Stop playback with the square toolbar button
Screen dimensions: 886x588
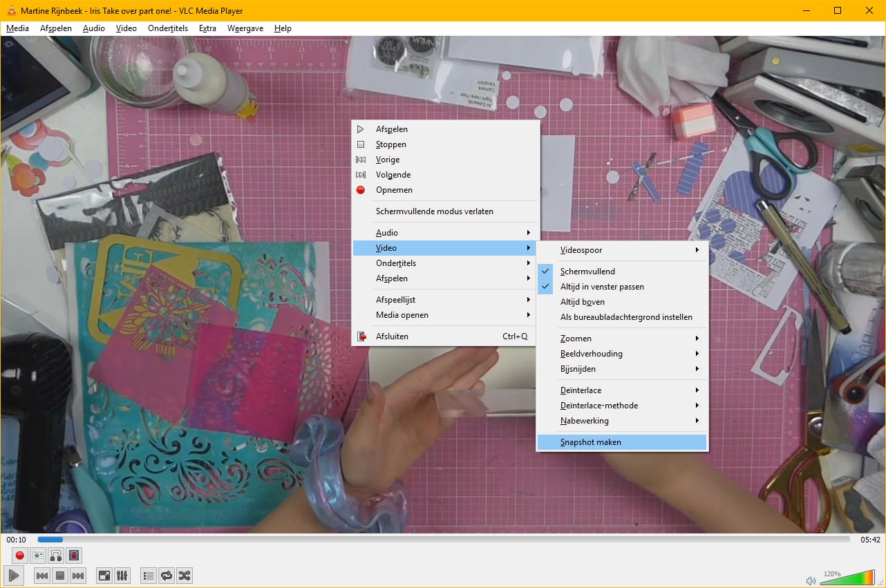60,576
